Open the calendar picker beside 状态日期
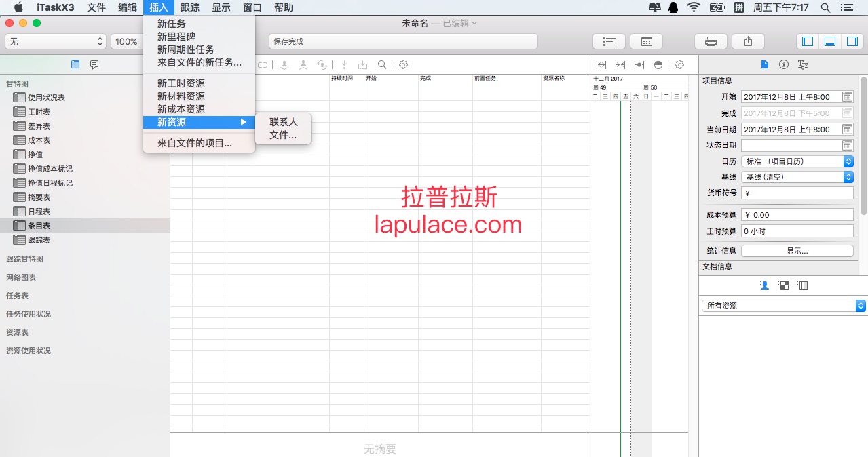The image size is (868, 457). click(x=847, y=145)
